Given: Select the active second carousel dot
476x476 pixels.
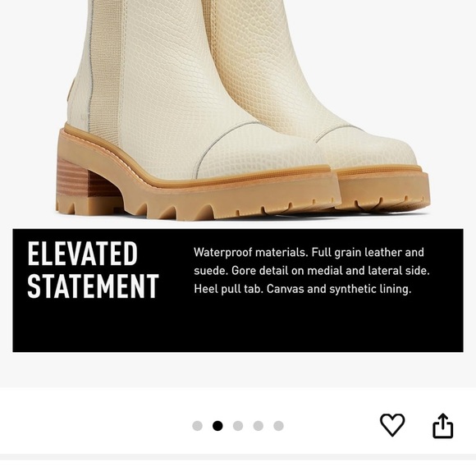Looking at the screenshot, I should 217,426.
